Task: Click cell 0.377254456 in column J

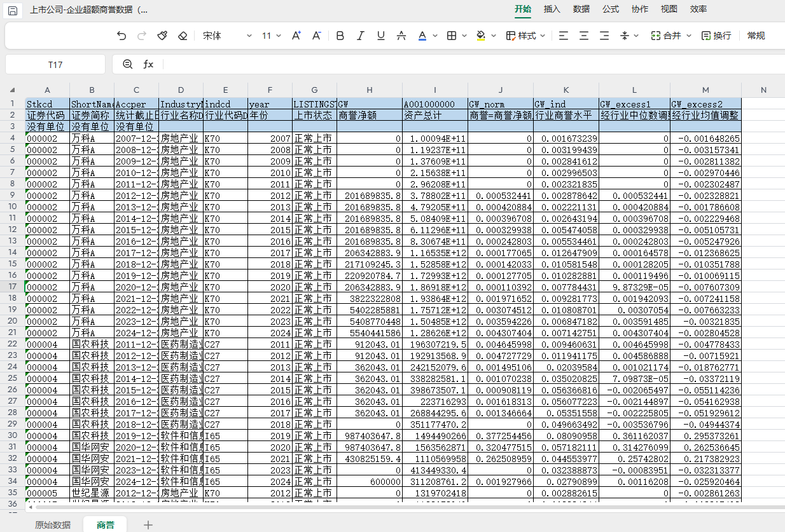Action: [500, 435]
